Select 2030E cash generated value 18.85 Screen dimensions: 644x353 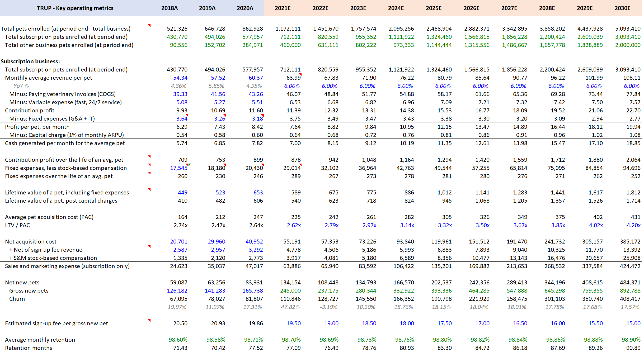633,143
